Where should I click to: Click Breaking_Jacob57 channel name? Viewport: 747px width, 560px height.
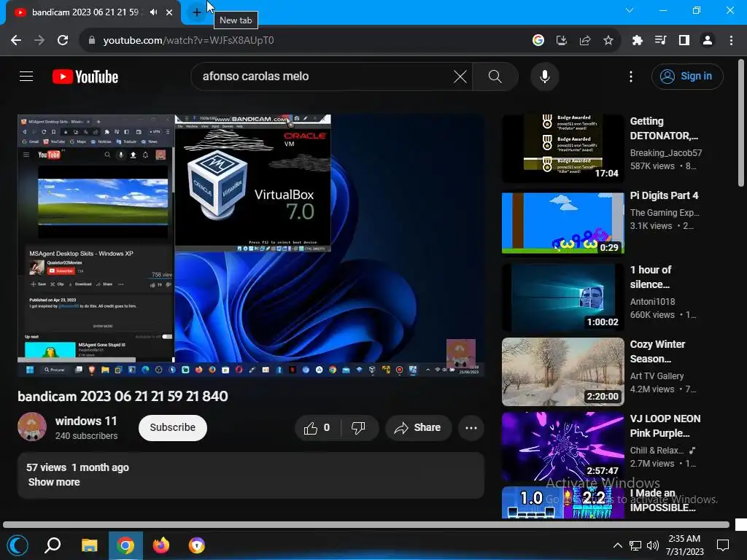coord(665,153)
